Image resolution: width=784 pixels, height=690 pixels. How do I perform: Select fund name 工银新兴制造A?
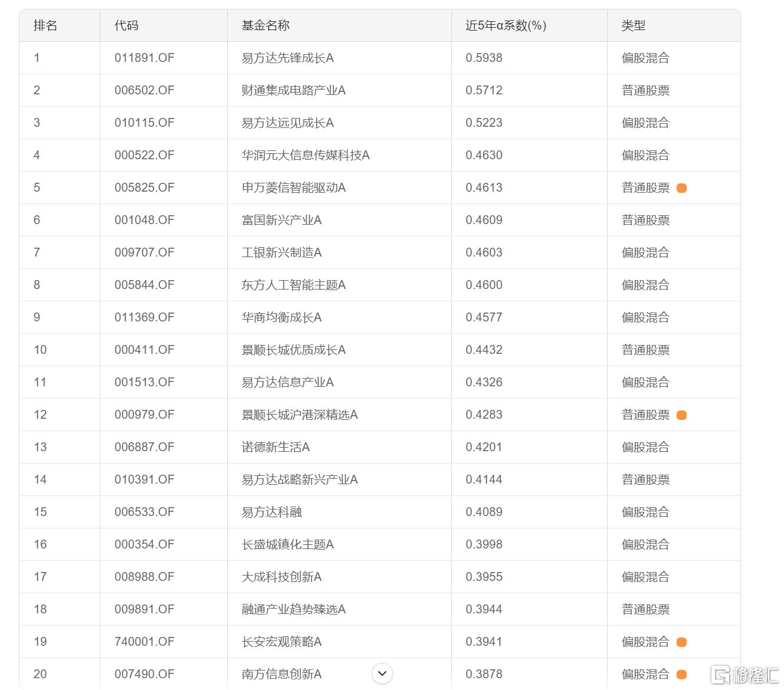coord(281,252)
